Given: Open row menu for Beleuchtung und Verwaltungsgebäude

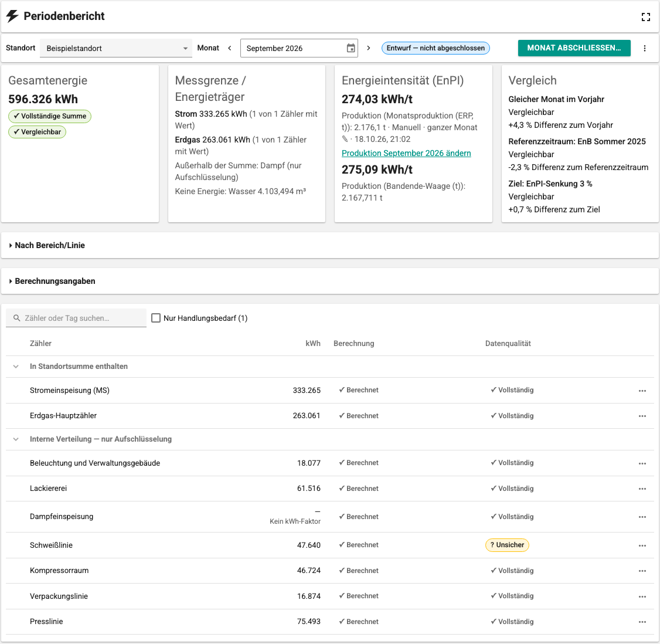Looking at the screenshot, I should [x=642, y=463].
